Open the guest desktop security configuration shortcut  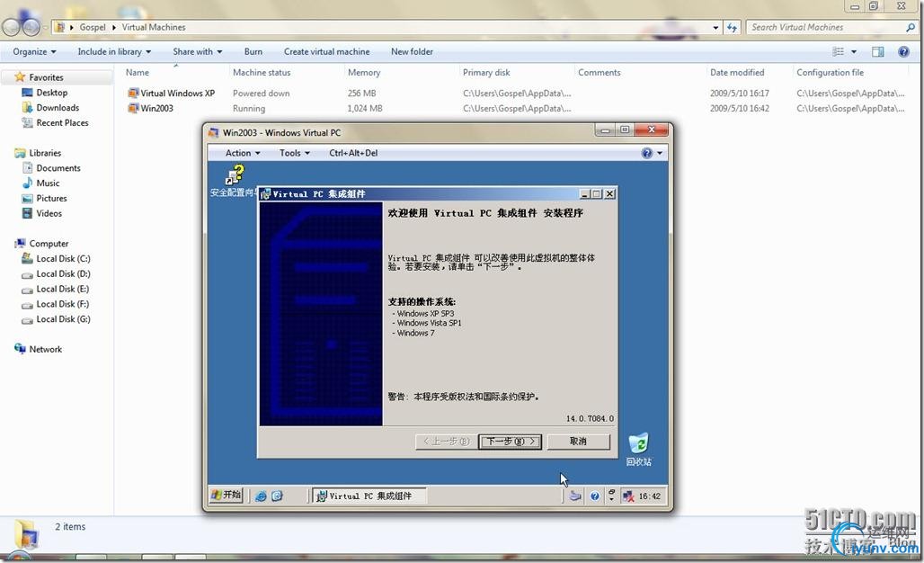[235, 175]
